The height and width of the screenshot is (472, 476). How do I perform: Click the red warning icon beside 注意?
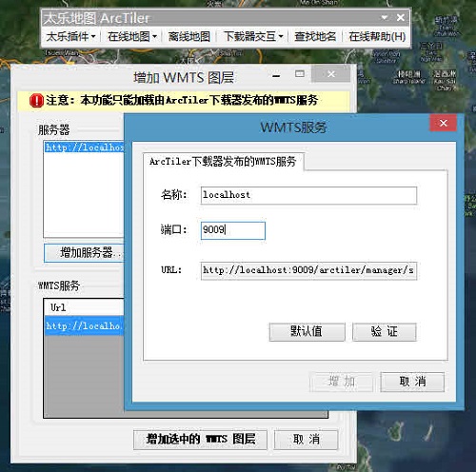tap(36, 101)
